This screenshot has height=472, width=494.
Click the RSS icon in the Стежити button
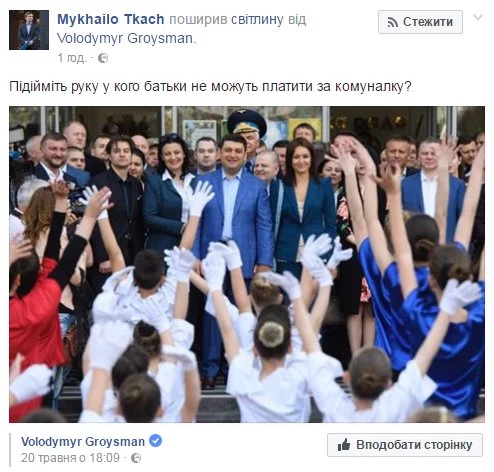click(393, 22)
